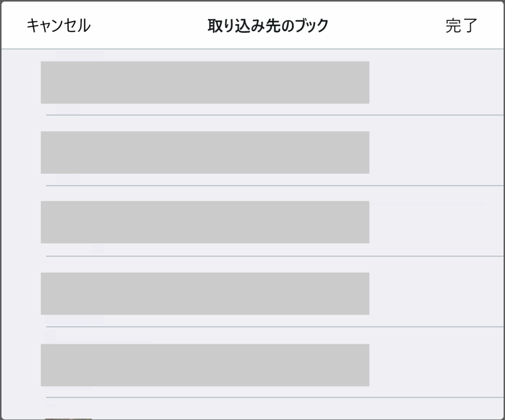Click left margin beside the fifth book

20,365
